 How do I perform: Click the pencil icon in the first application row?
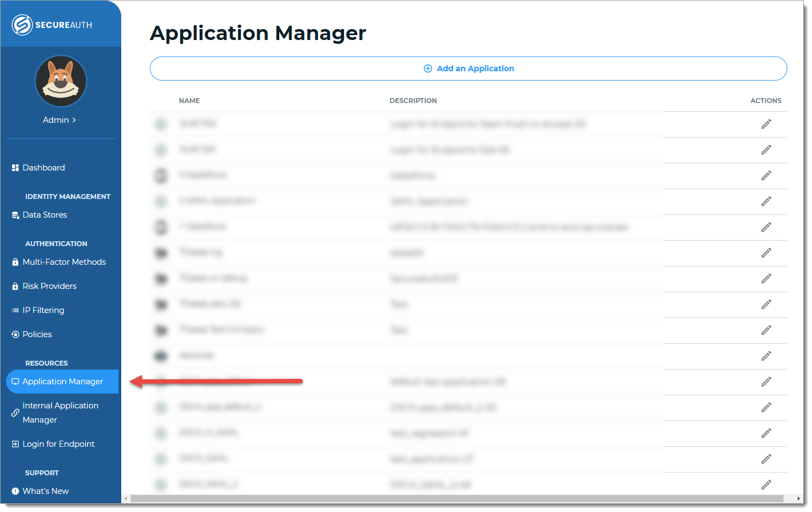pyautogui.click(x=766, y=124)
